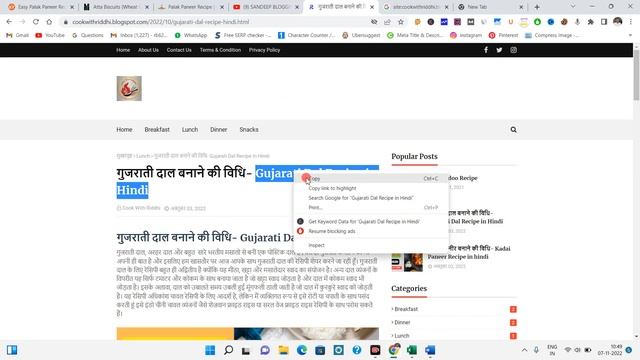Open WhatsApp bookmark
Screen dimensions: 640x360
pos(191,35)
